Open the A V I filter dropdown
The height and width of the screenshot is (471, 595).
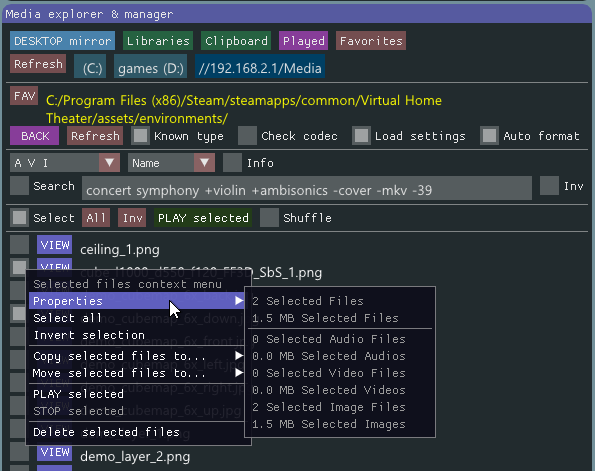point(65,163)
